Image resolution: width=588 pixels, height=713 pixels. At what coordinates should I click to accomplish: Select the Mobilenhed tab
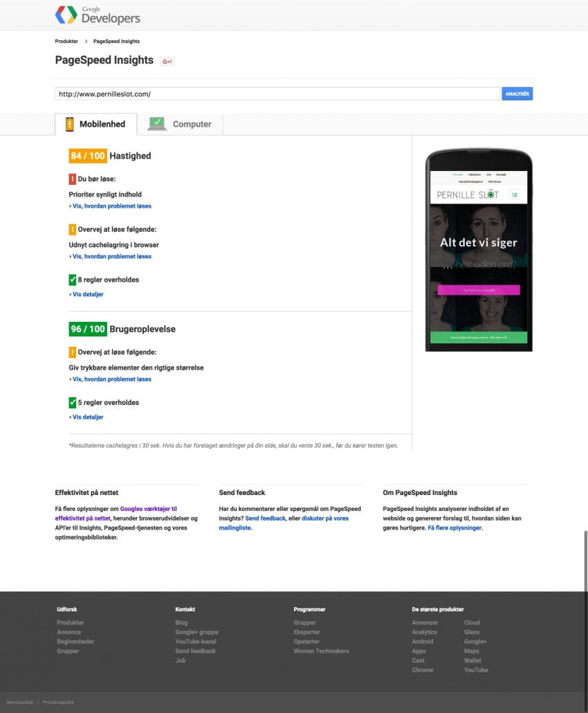click(x=104, y=124)
